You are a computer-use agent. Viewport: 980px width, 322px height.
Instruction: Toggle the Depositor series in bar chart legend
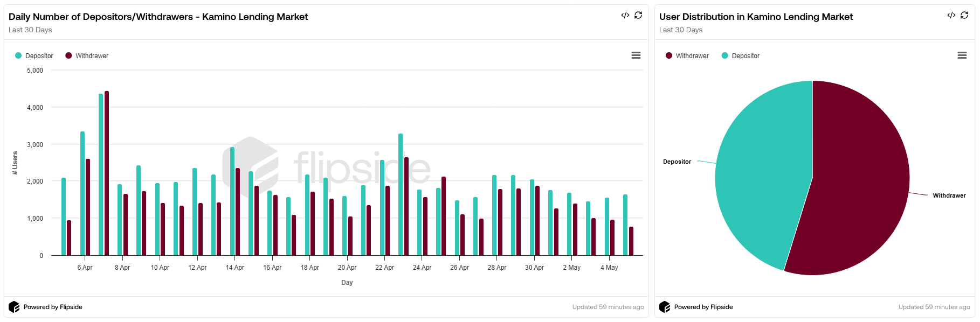click(x=39, y=56)
